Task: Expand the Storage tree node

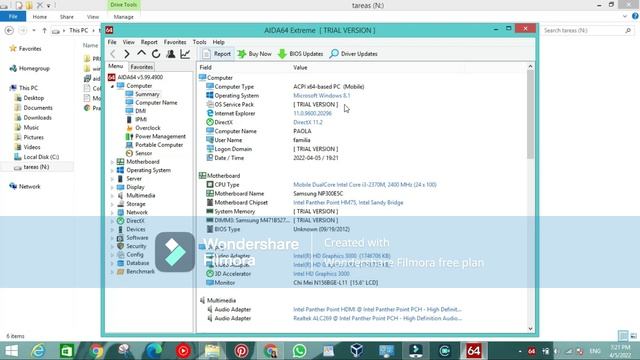Action: point(112,204)
